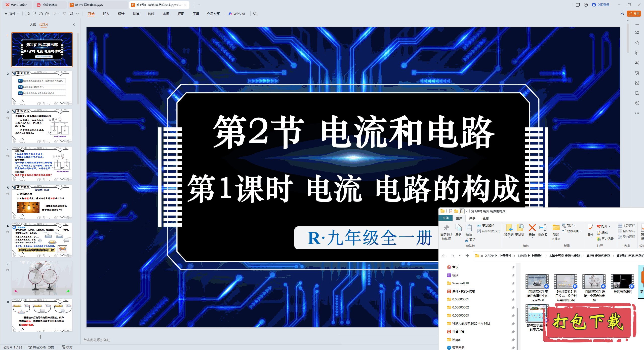Open the 共享 tab in Explorer

(472, 218)
